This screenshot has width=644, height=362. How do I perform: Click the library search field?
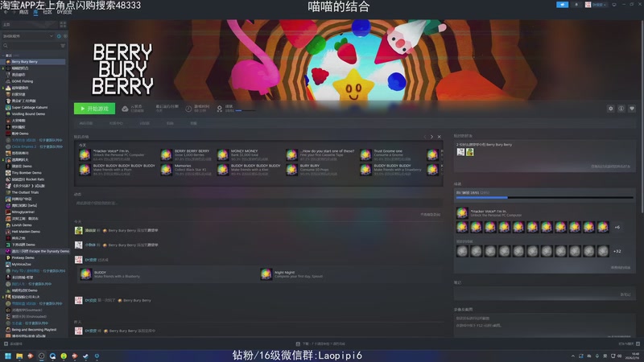click(30, 46)
